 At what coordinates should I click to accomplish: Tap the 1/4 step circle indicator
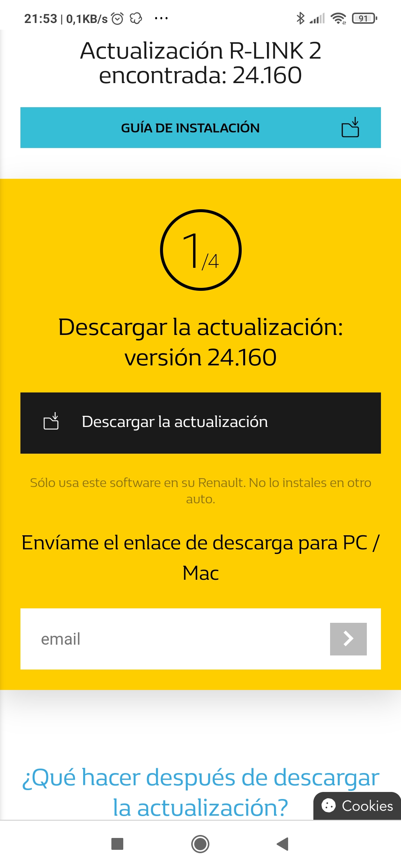(201, 250)
